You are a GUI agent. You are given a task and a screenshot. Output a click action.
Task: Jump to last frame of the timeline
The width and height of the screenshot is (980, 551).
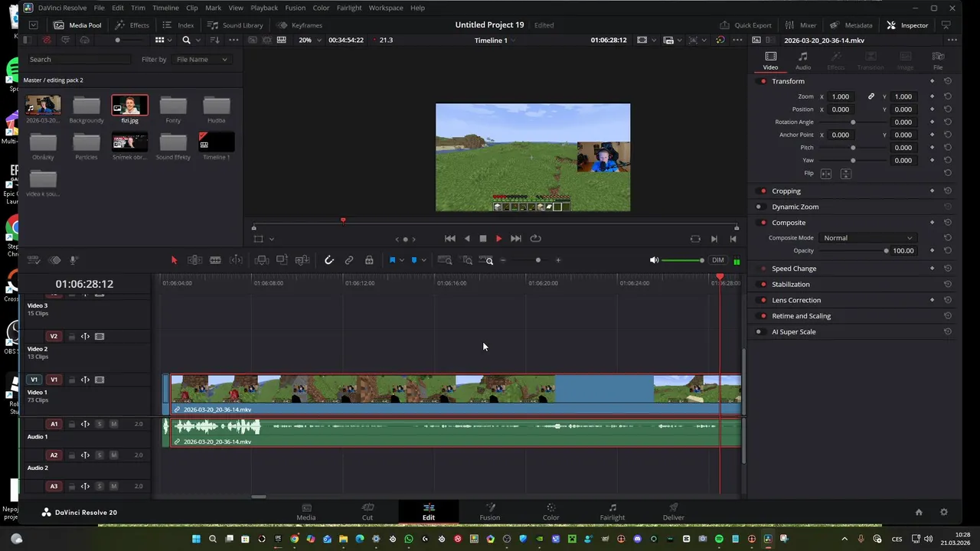(515, 239)
